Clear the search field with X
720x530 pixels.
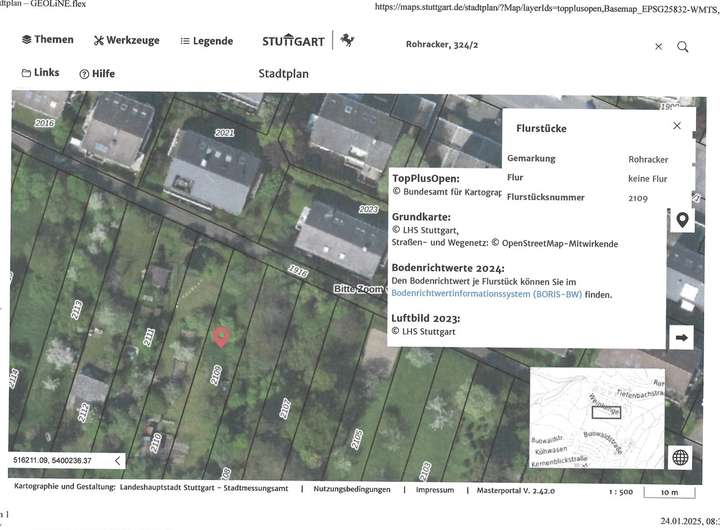pyautogui.click(x=658, y=46)
